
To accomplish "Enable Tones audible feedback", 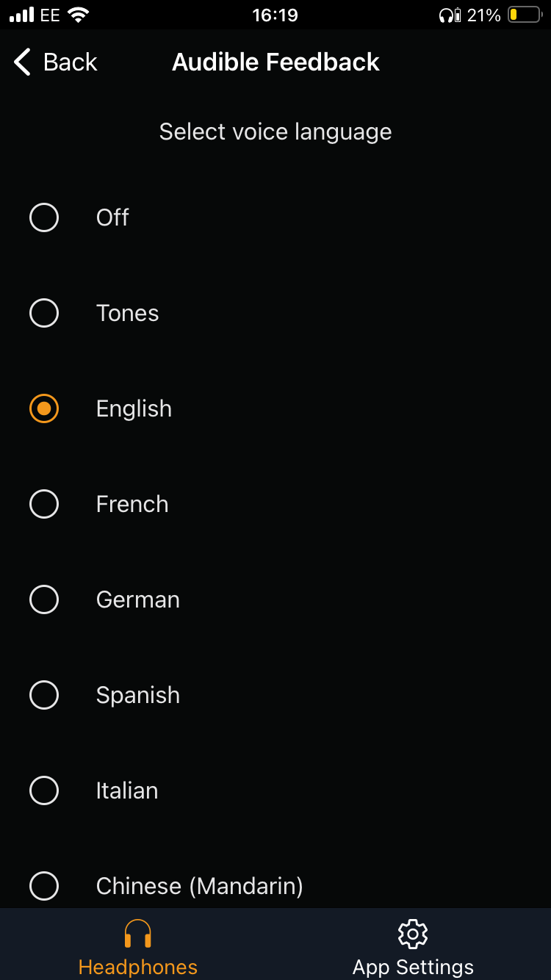I will 44,313.
